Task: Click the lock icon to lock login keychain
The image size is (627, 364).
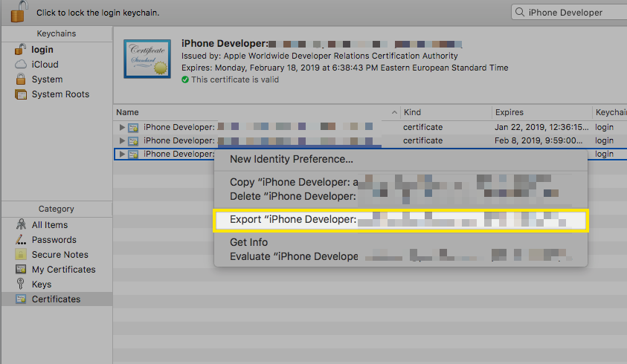Action: (19, 11)
